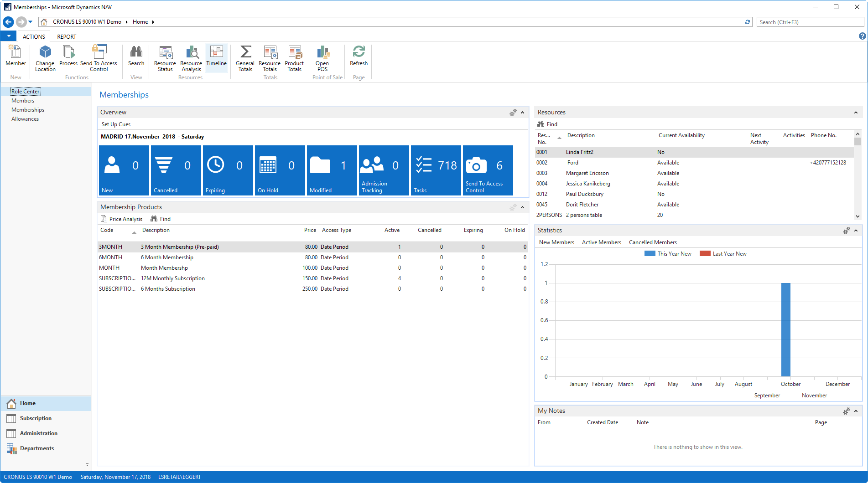Collapse the Statistics panel chevron
The image size is (868, 483).
coord(856,231)
